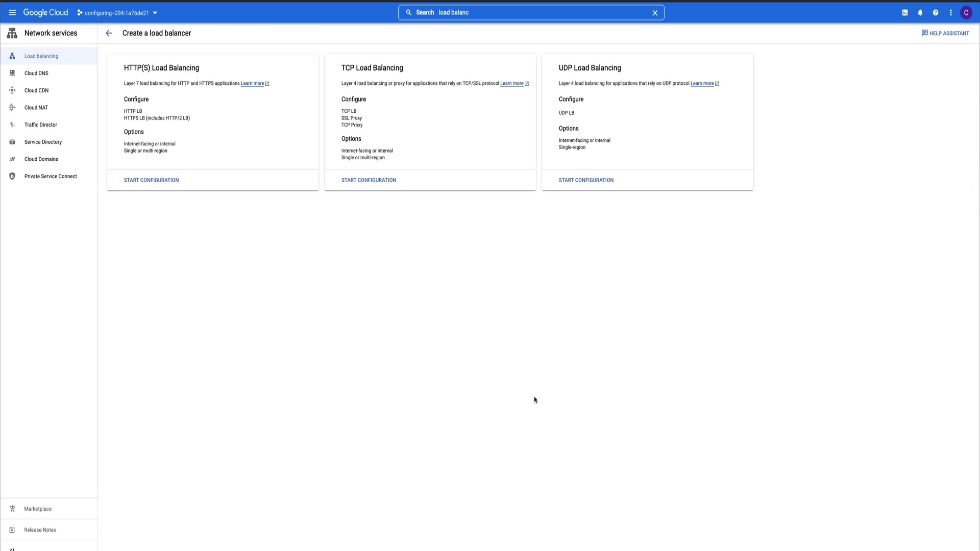Image resolution: width=980 pixels, height=551 pixels.
Task: Open the help question mark icon
Action: 936,13
